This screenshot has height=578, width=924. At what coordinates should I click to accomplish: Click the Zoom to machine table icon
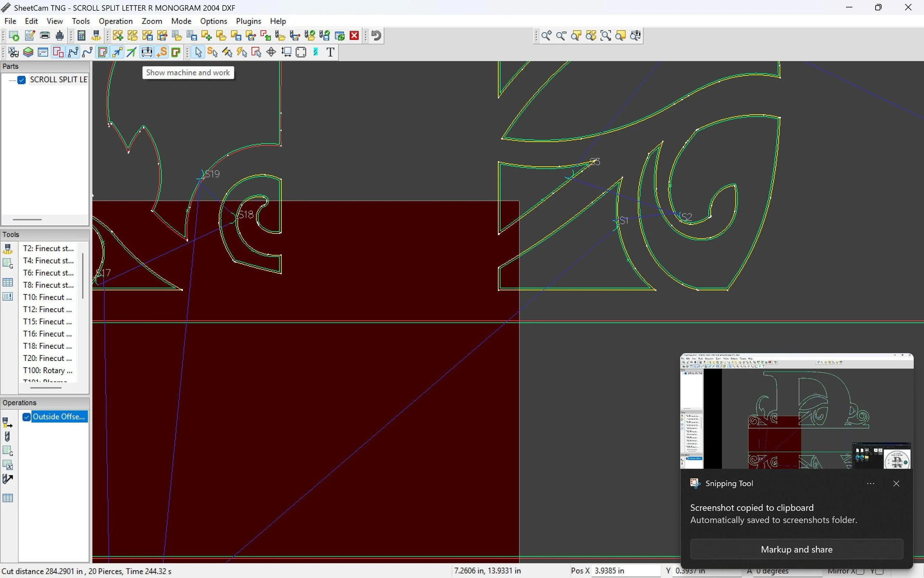point(636,36)
